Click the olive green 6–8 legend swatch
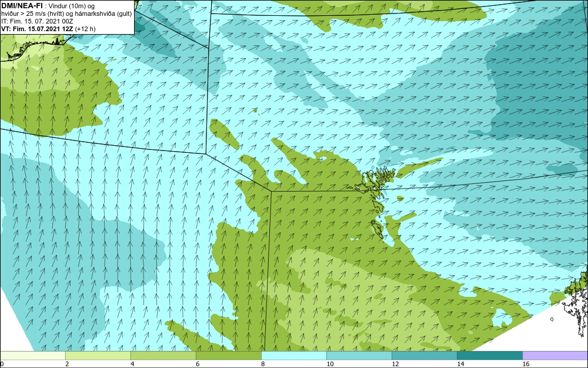588x368 pixels. 229,355
